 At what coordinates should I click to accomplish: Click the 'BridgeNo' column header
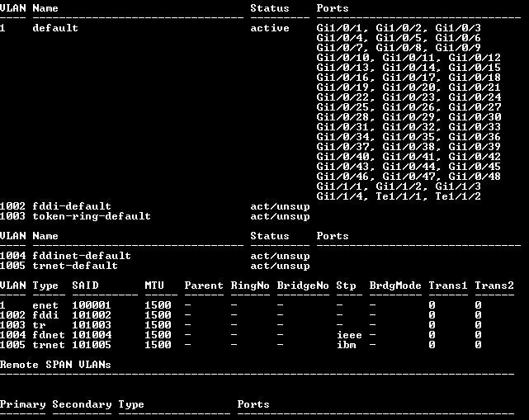303,286
